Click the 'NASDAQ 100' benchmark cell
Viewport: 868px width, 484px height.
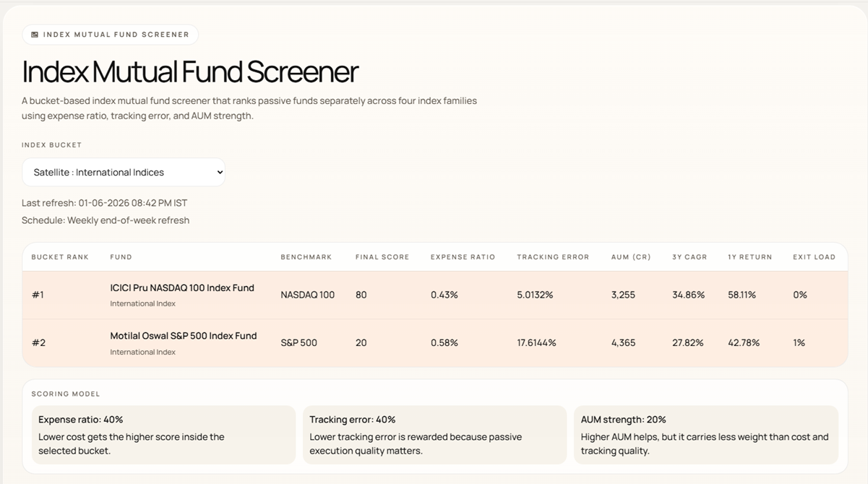[308, 295]
